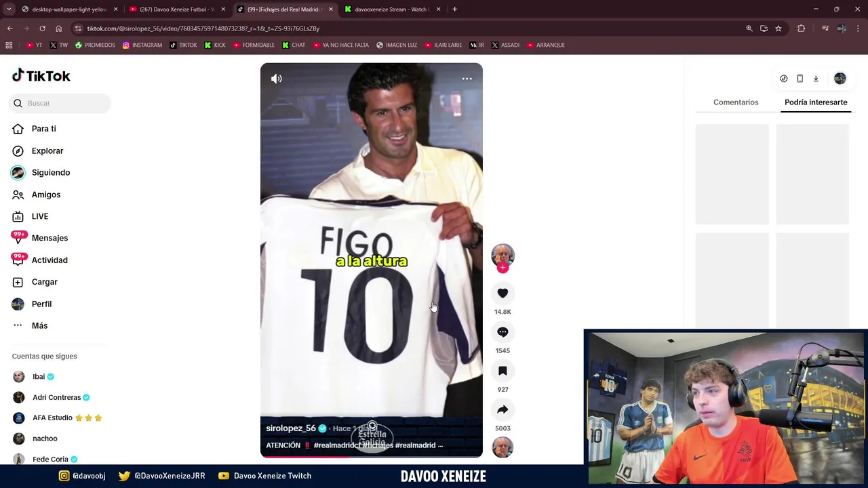Switch to davooxeneize Stream Kick tab

[392, 9]
